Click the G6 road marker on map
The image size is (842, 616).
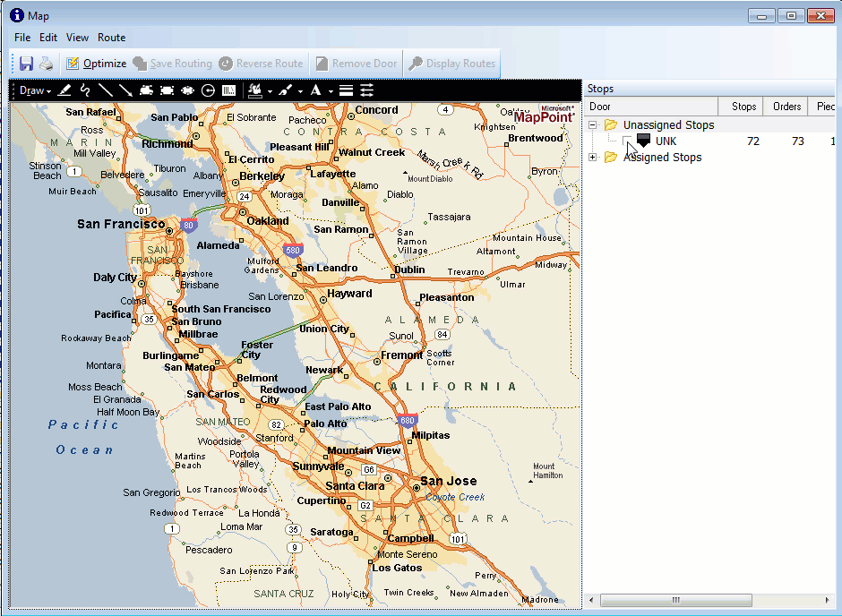[x=369, y=469]
